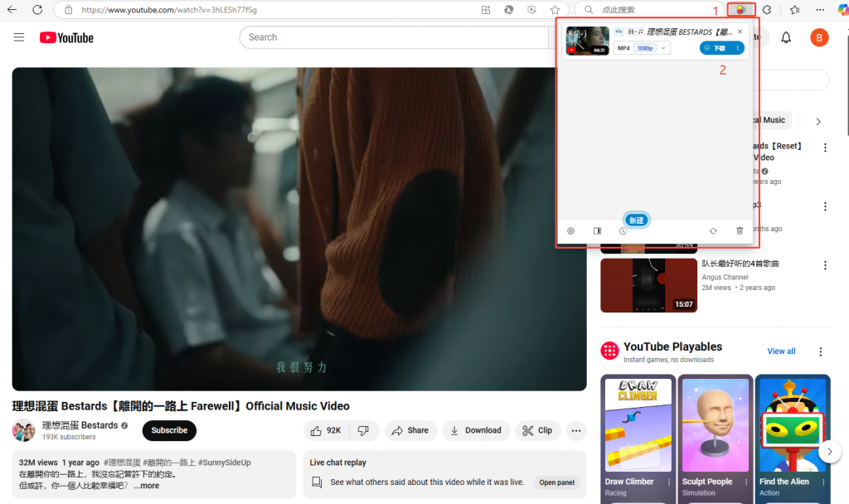Subscribe to 理想混蛋 Bestards channel
This screenshot has height=504, width=849.
(169, 430)
